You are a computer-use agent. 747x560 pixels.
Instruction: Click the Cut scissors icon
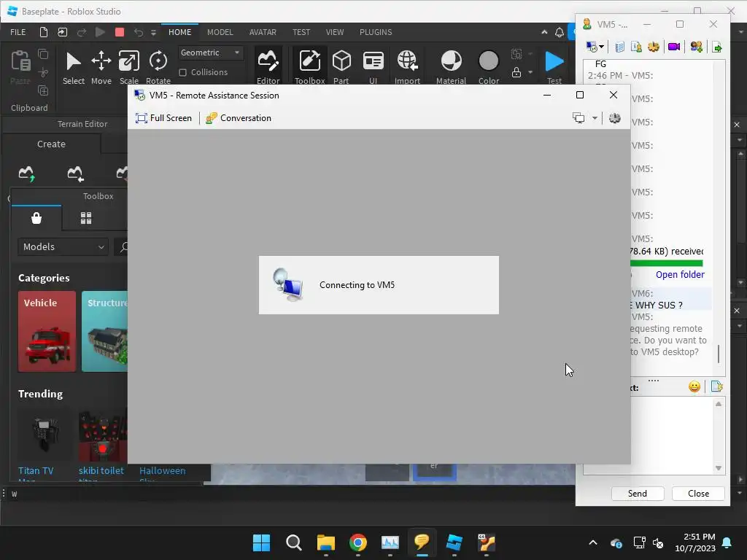click(x=43, y=72)
